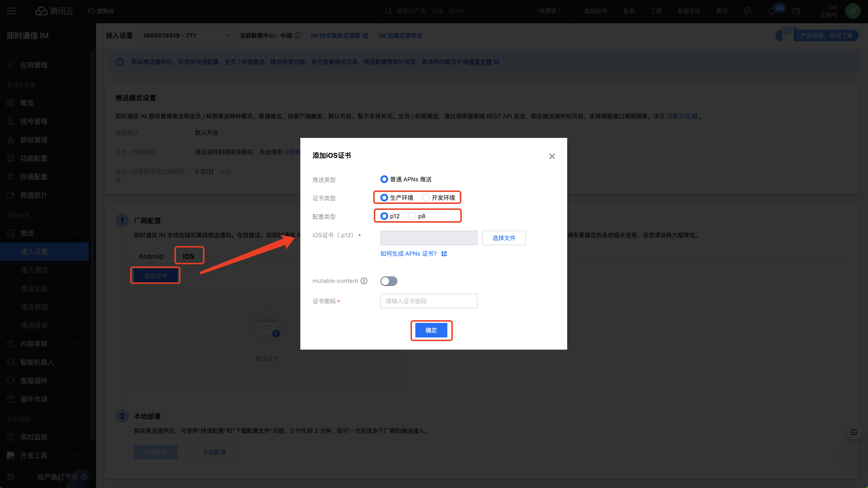Open the 控制台 home icon
Viewport: 868px width, 488px height.
[91, 11]
